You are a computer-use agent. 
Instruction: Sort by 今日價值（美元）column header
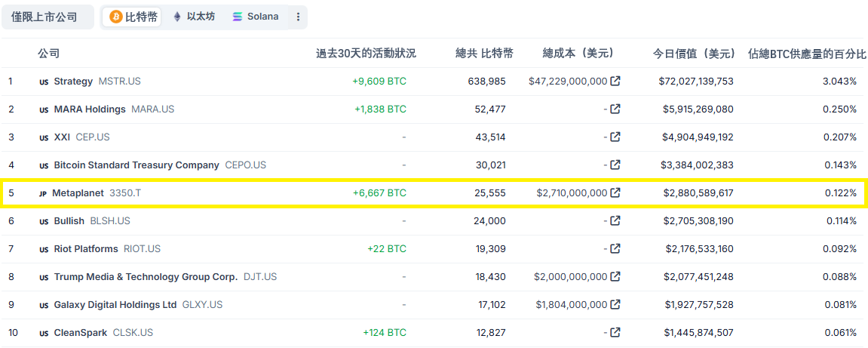pyautogui.click(x=695, y=54)
